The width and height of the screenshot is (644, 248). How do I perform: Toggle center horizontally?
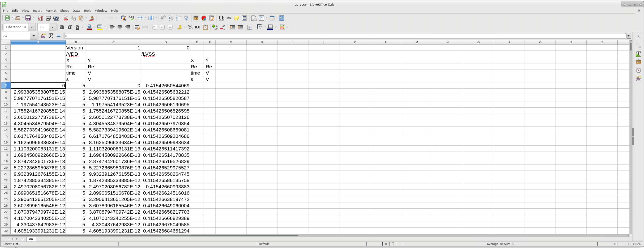pyautogui.click(x=120, y=27)
